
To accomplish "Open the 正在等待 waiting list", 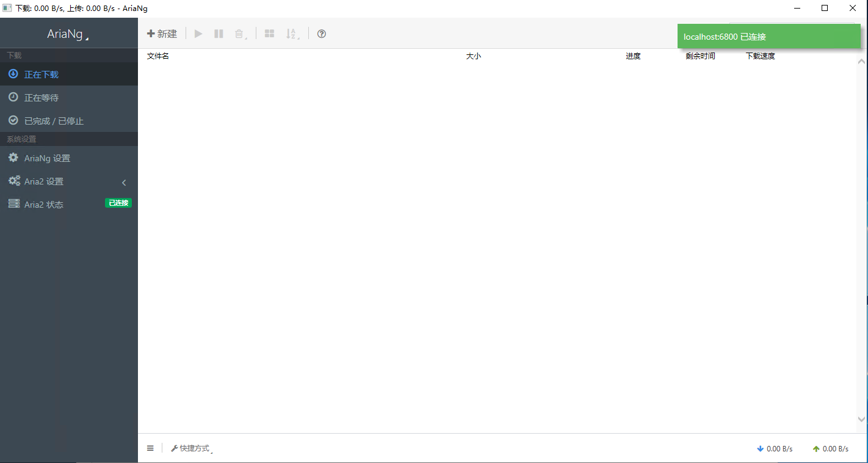I will pyautogui.click(x=42, y=98).
